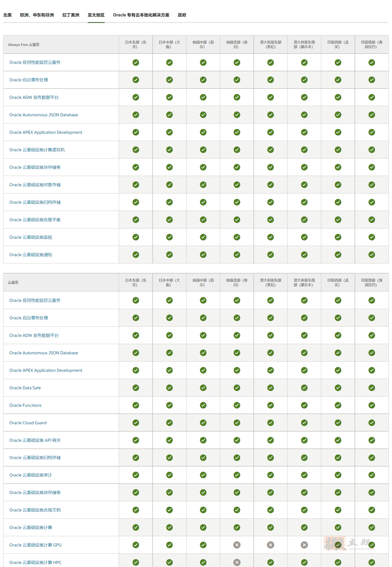The height and width of the screenshot is (567, 392).
Task: Switch to the 北美 tab
Action: (x=7, y=15)
